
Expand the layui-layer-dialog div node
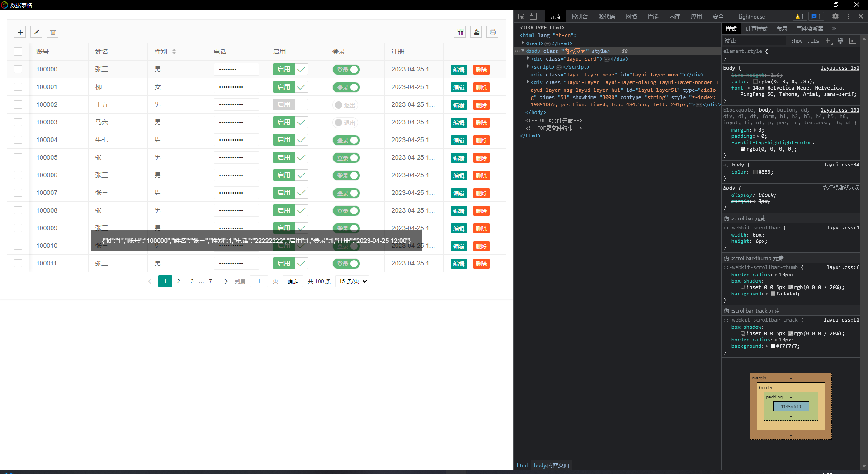click(528, 82)
